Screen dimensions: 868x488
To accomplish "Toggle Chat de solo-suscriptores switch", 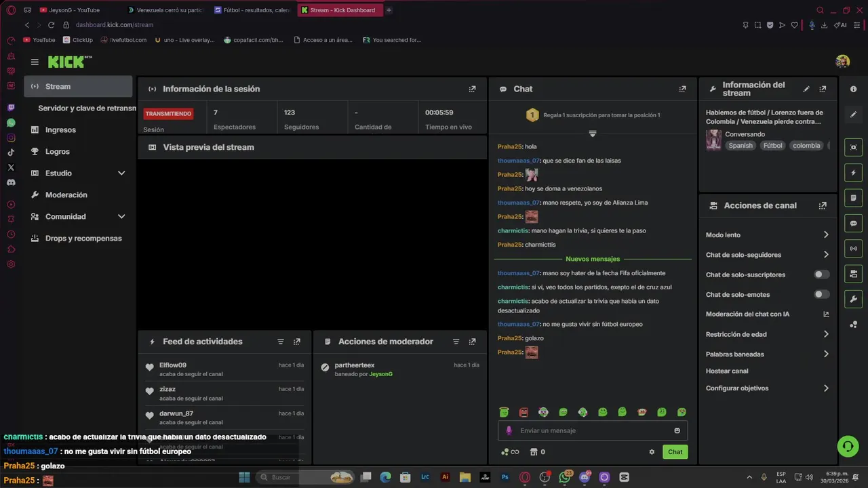I will [x=821, y=274].
